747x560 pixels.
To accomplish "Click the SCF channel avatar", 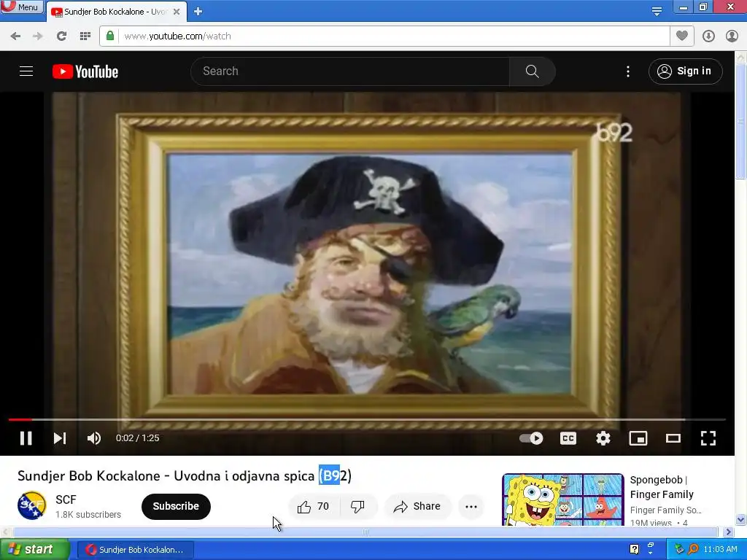I will 32,506.
